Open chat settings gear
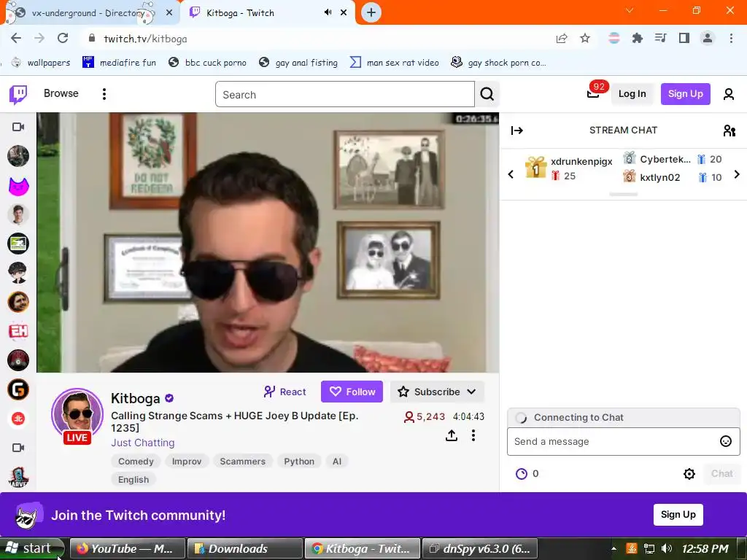Image resolution: width=747 pixels, height=560 pixels. 689,474
